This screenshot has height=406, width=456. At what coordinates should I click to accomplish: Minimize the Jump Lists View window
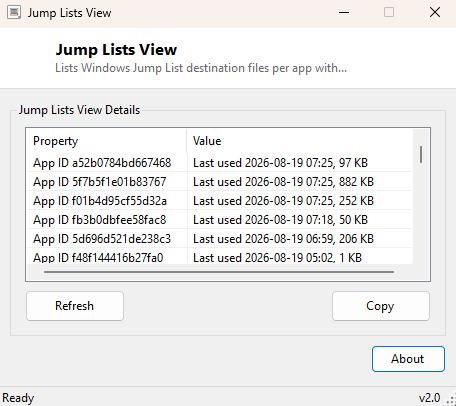pyautogui.click(x=344, y=13)
